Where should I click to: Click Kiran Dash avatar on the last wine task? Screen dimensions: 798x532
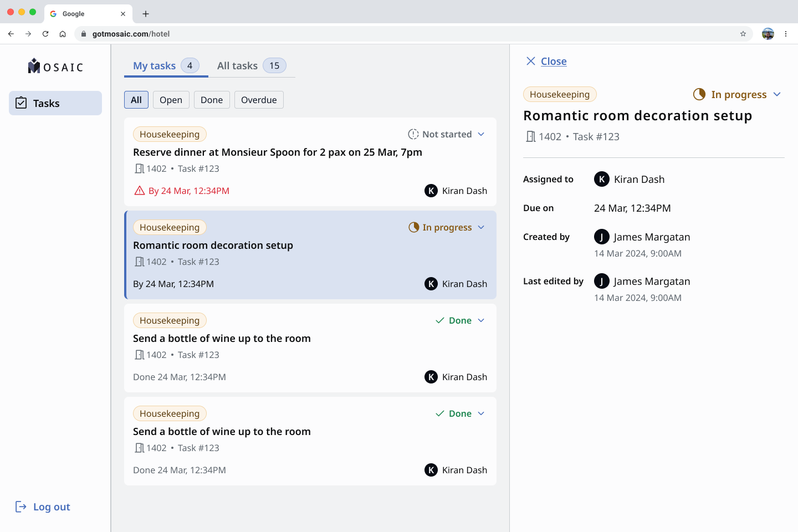pos(431,470)
